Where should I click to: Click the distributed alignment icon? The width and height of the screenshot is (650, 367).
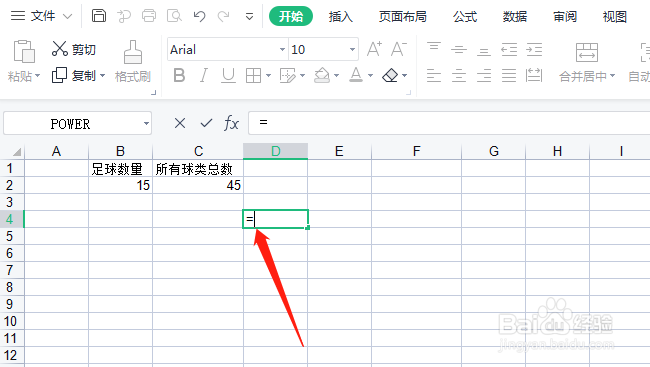(x=534, y=76)
